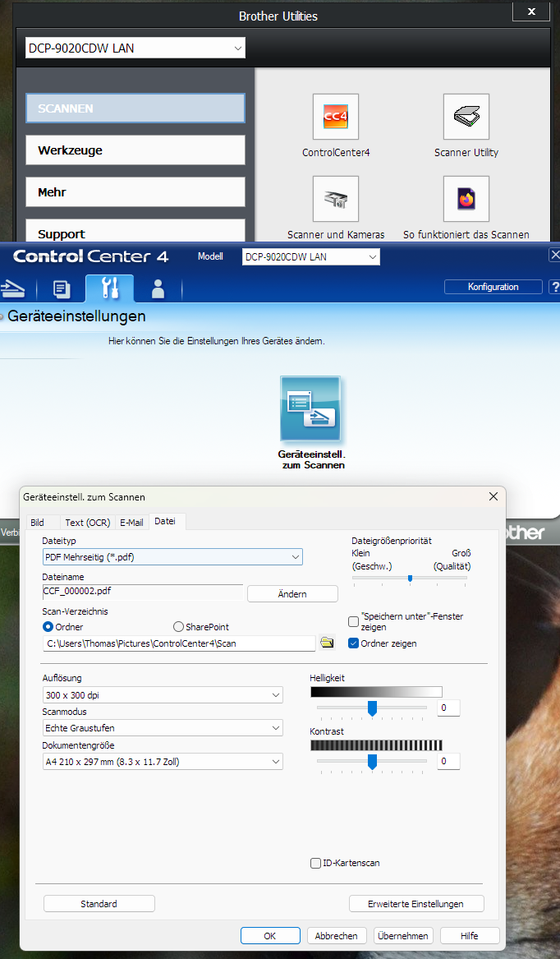Click the Konfiguration button in ControlCenter4
Image resolution: width=560 pixels, height=959 pixels.
point(493,286)
